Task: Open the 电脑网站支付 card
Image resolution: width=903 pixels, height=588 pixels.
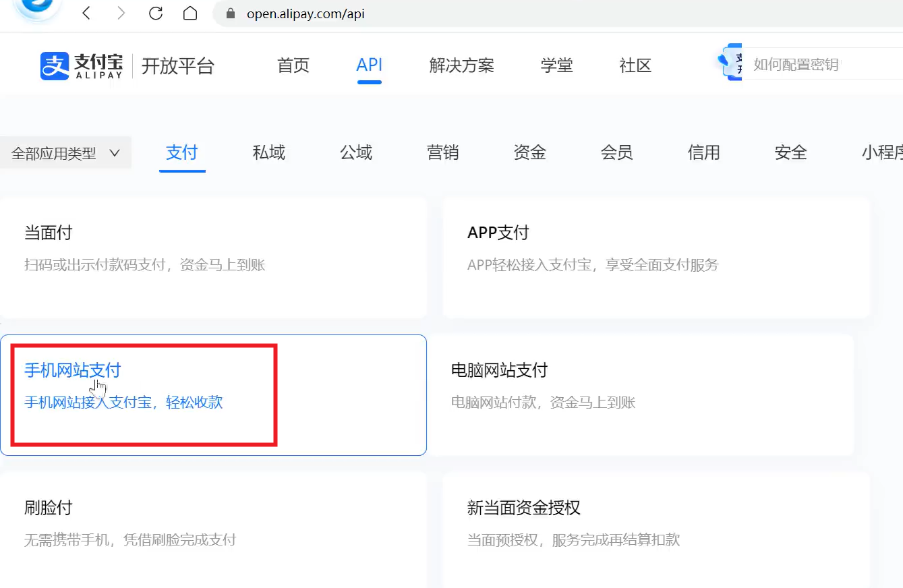Action: click(x=641, y=395)
